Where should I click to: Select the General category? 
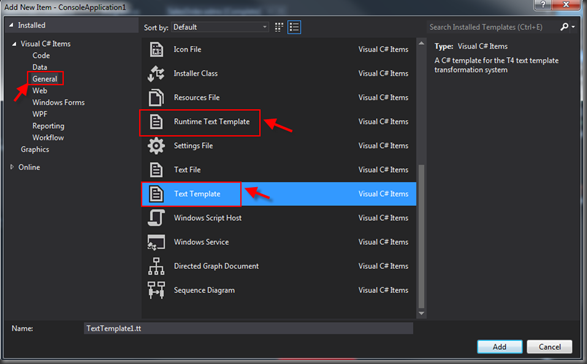click(45, 79)
